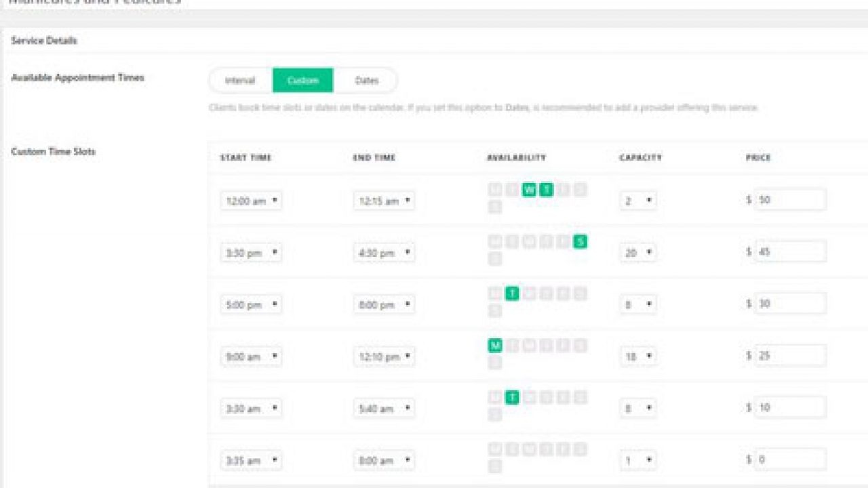Image resolution: width=868 pixels, height=488 pixels.
Task: Open the 3:35 am start time dropdown
Action: click(251, 460)
